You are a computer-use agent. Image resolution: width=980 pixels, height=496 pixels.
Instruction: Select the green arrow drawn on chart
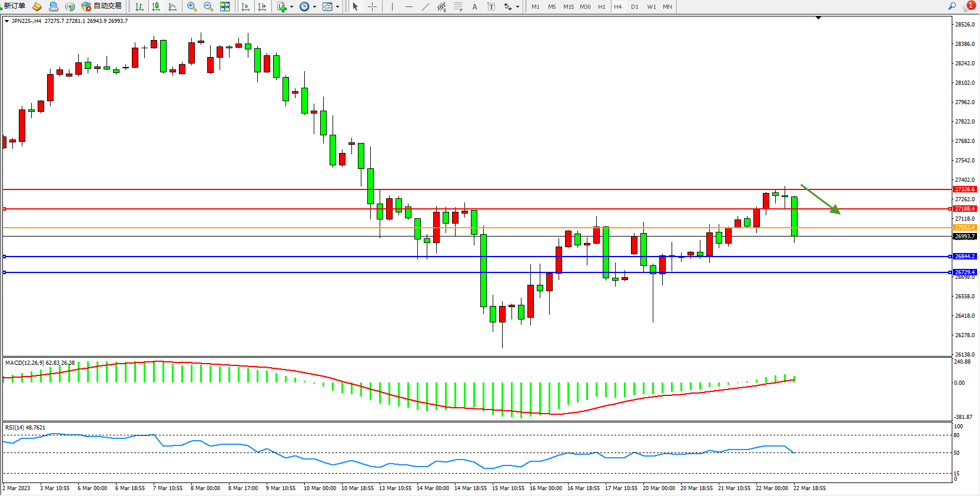[x=820, y=199]
